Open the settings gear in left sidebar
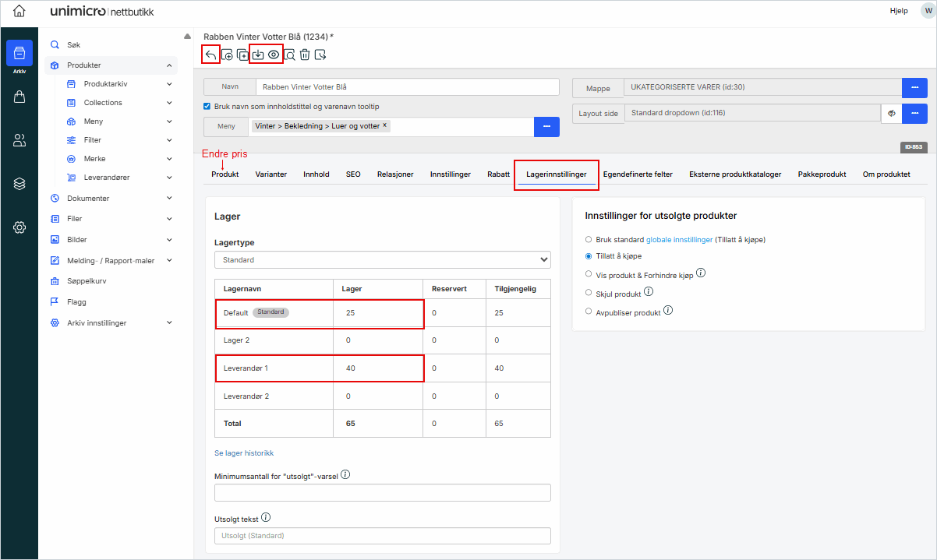This screenshot has height=560, width=937. pyautogui.click(x=19, y=227)
